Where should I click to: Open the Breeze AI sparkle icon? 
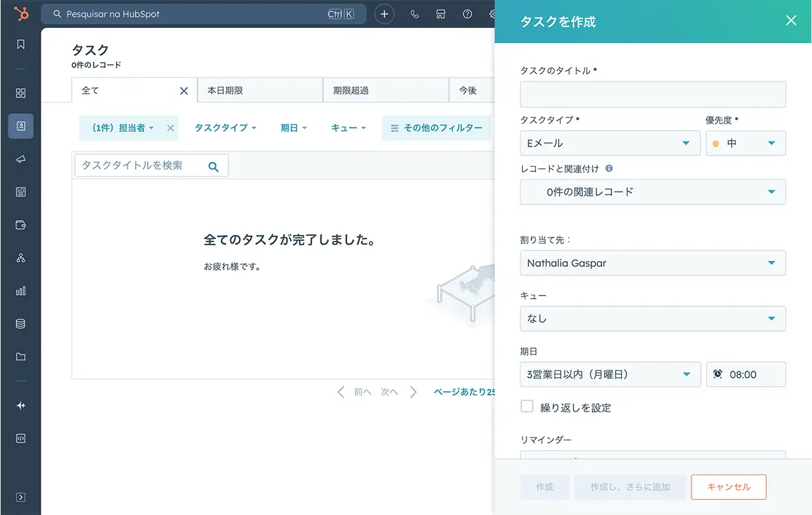21,406
